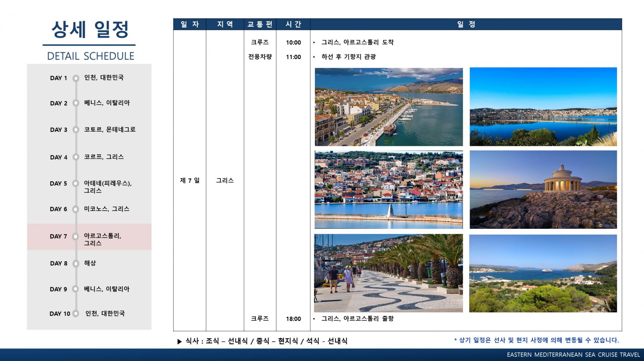Click '하선 후 기항지 관광' schedule entry
Screen dimensions: 644x361
349,57
